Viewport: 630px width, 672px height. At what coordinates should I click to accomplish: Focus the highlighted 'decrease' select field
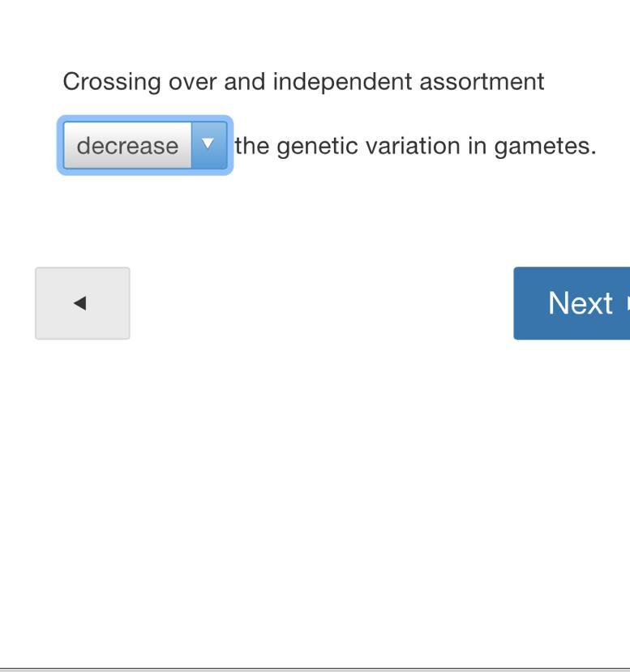[x=145, y=145]
